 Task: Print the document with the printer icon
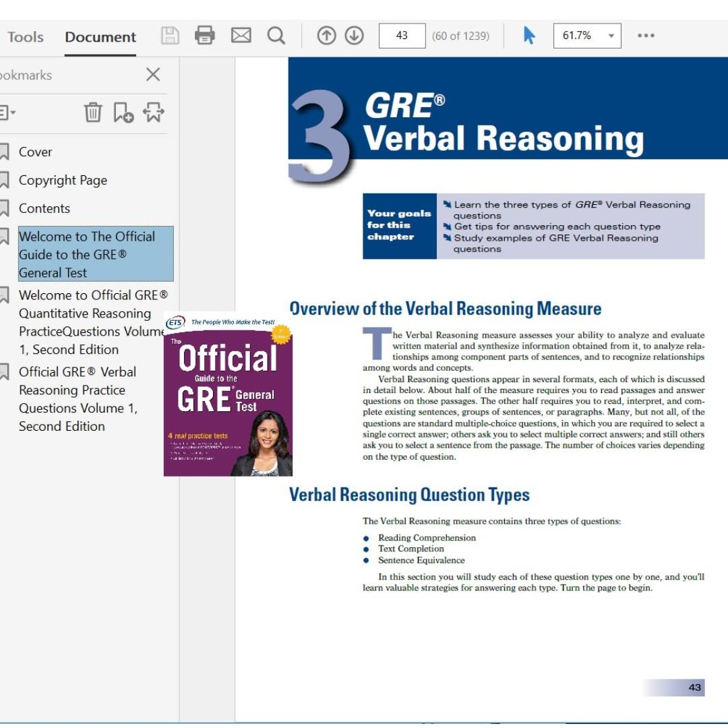(205, 36)
